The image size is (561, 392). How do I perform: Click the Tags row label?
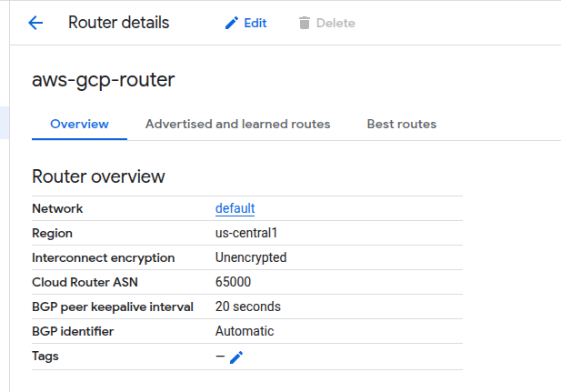tap(45, 356)
